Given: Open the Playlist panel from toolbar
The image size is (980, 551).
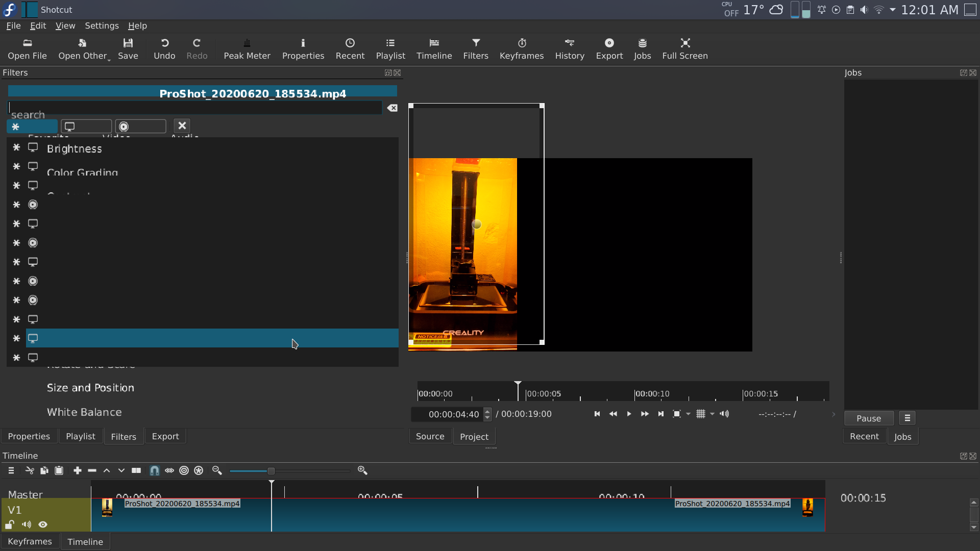Looking at the screenshot, I should coord(390,48).
